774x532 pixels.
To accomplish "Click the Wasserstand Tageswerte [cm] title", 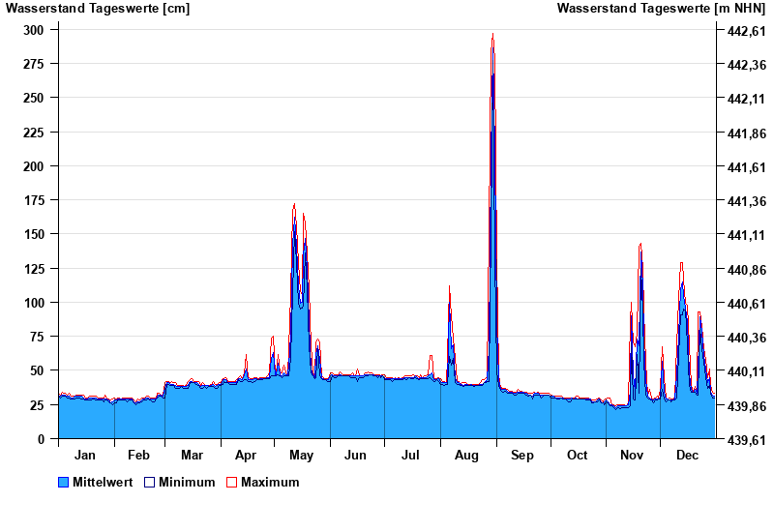I will [x=98, y=9].
